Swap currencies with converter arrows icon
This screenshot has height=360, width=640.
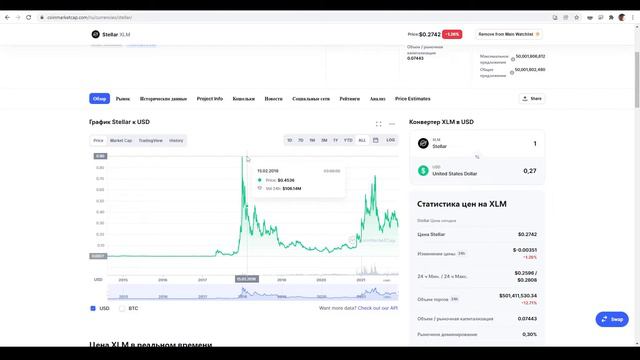(x=477, y=157)
